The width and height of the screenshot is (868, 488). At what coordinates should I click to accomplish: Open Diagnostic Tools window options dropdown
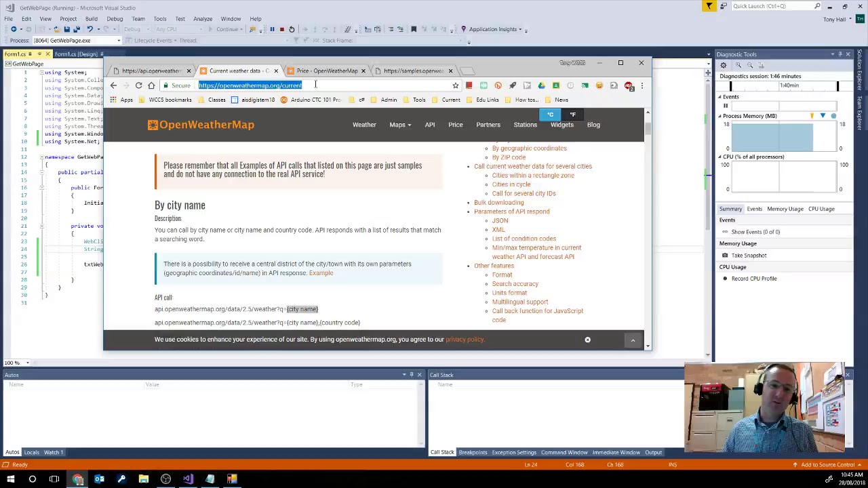(x=832, y=54)
